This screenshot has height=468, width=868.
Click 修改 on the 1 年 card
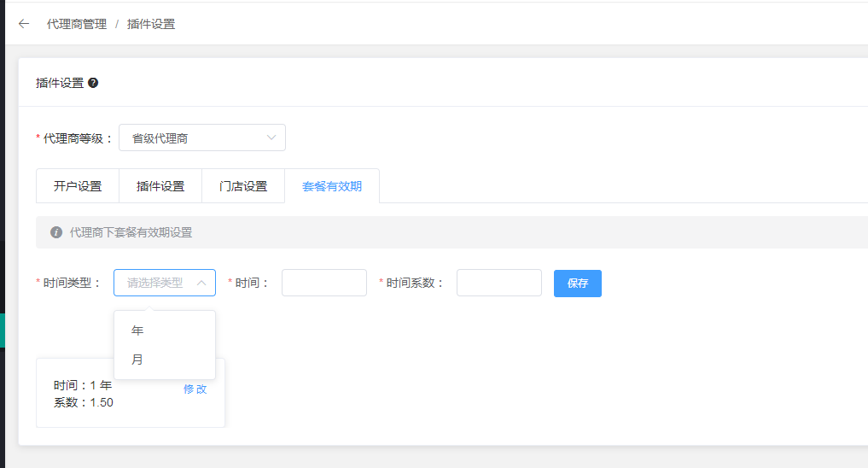pos(195,389)
